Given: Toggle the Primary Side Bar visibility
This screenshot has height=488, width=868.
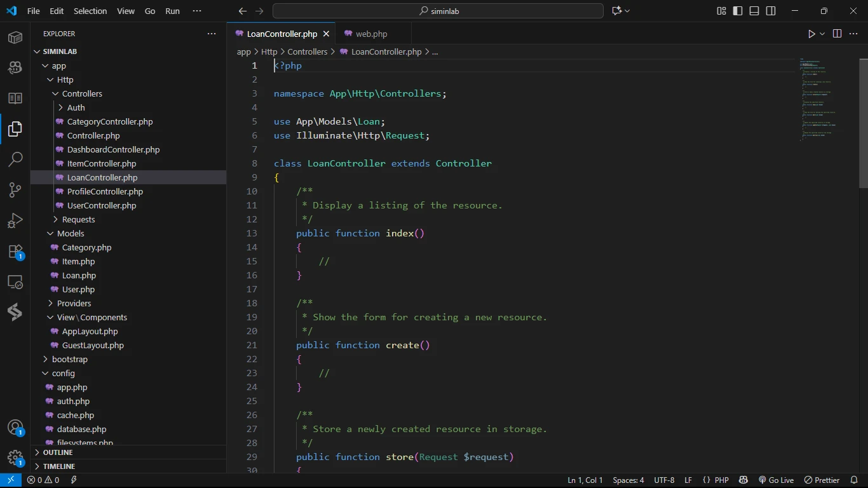Looking at the screenshot, I should coord(738,11).
